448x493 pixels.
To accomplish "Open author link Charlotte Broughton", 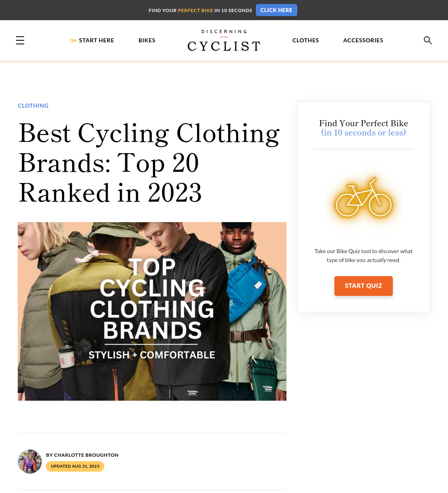I will point(86,455).
